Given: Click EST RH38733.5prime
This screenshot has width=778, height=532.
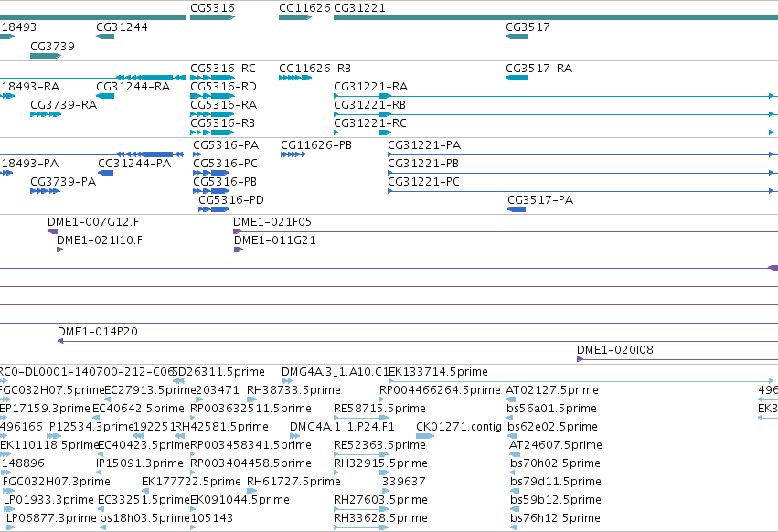Looking at the screenshot, I should (293, 390).
